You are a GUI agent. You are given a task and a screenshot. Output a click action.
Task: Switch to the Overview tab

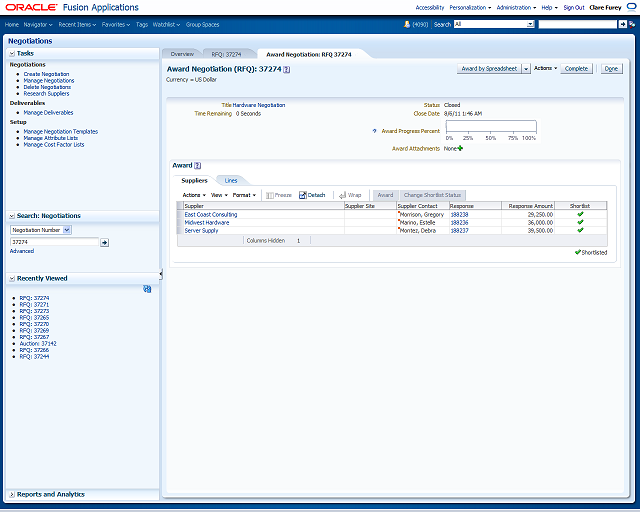(182, 54)
